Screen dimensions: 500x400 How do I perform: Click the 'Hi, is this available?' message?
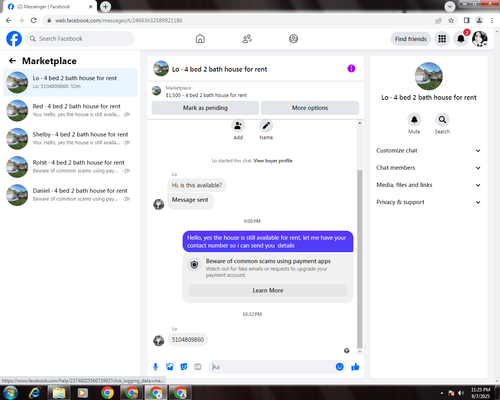(x=197, y=185)
